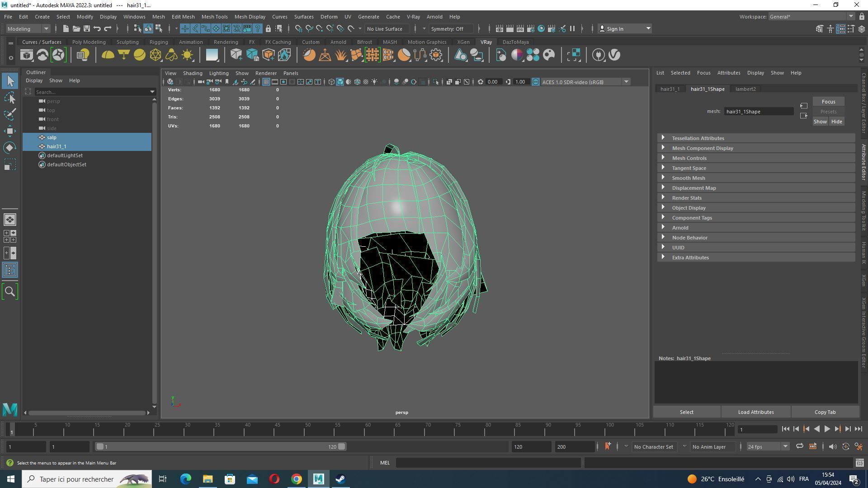The image size is (868, 488).
Task: Expand Smooth Mesh section
Action: 756,178
